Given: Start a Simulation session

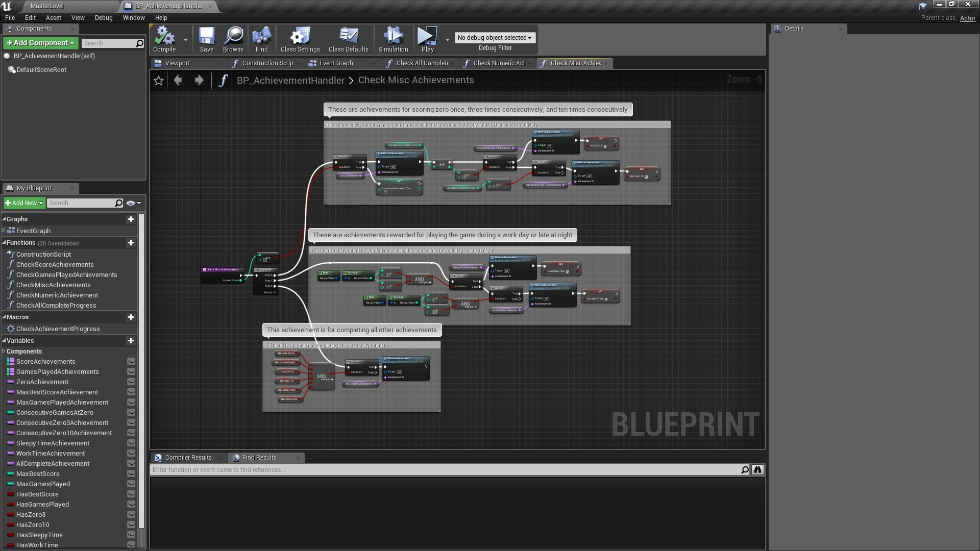Looking at the screenshot, I should coord(392,38).
